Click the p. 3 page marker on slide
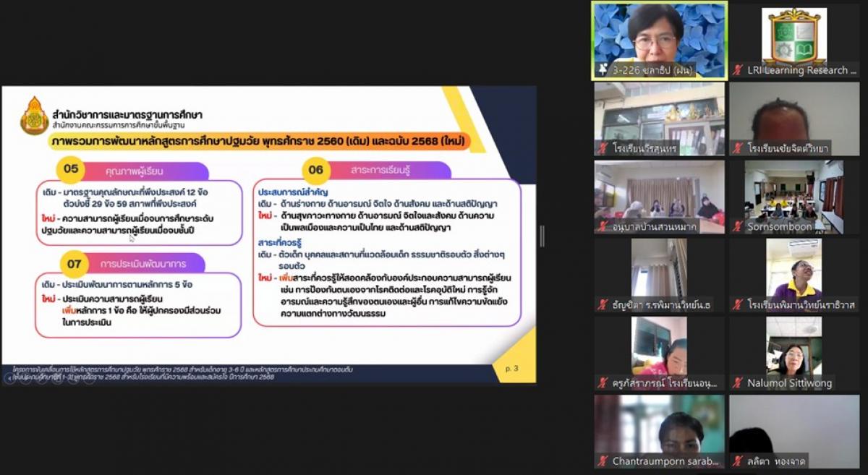868x475 pixels. pyautogui.click(x=511, y=369)
